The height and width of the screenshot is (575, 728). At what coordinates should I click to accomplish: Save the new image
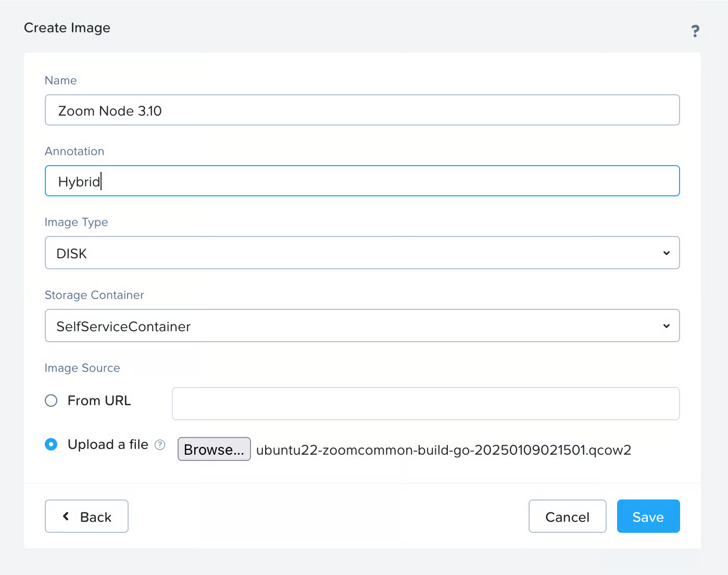(x=648, y=517)
